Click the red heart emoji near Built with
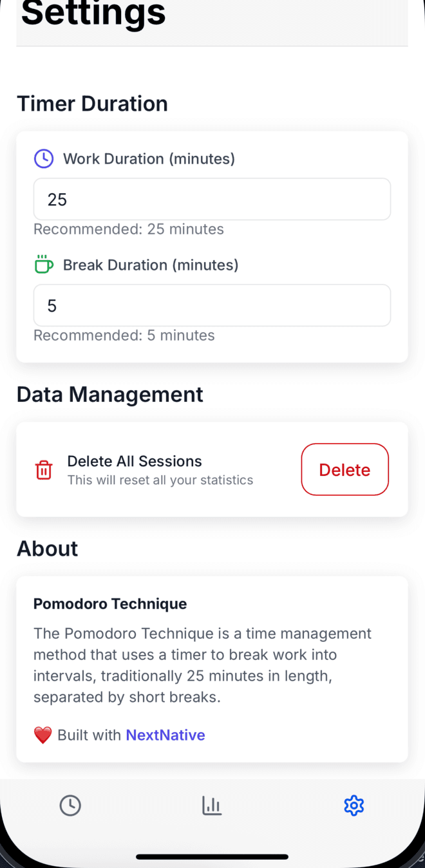Screen dimensions: 425x868 click(42, 734)
